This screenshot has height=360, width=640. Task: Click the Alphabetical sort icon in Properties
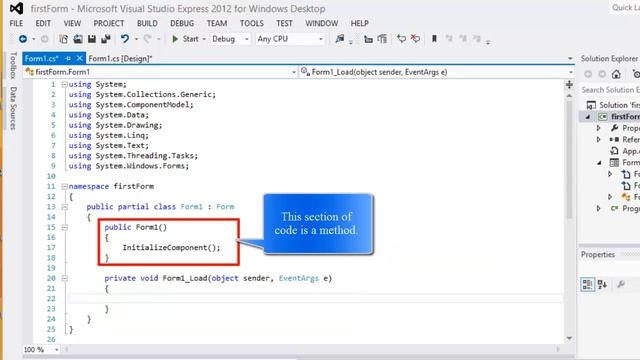[x=602, y=284]
